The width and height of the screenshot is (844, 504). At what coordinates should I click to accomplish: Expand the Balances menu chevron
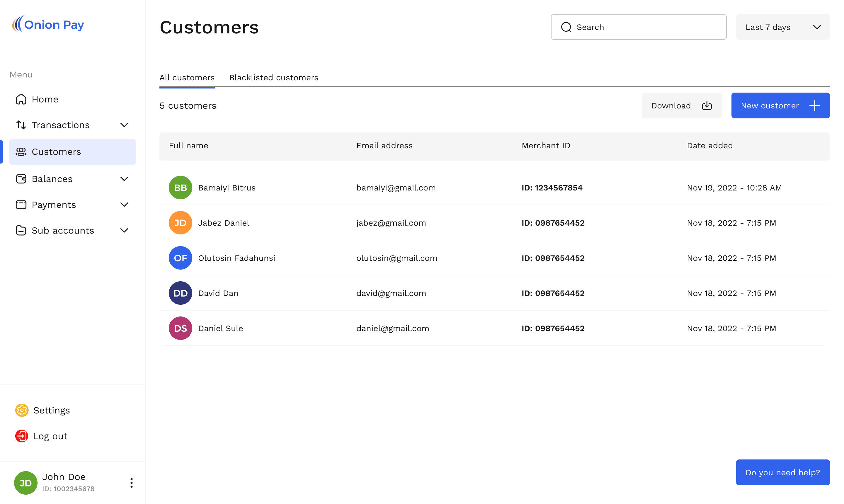(x=124, y=179)
